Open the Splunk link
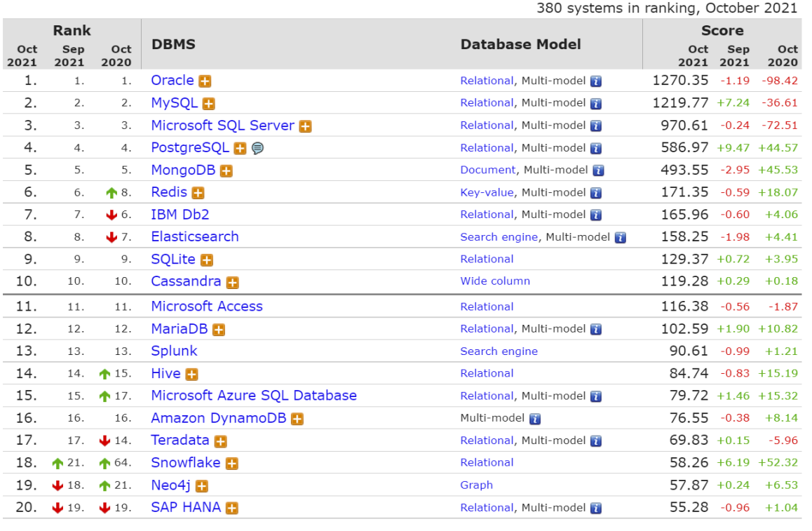The image size is (812, 531). tap(174, 351)
